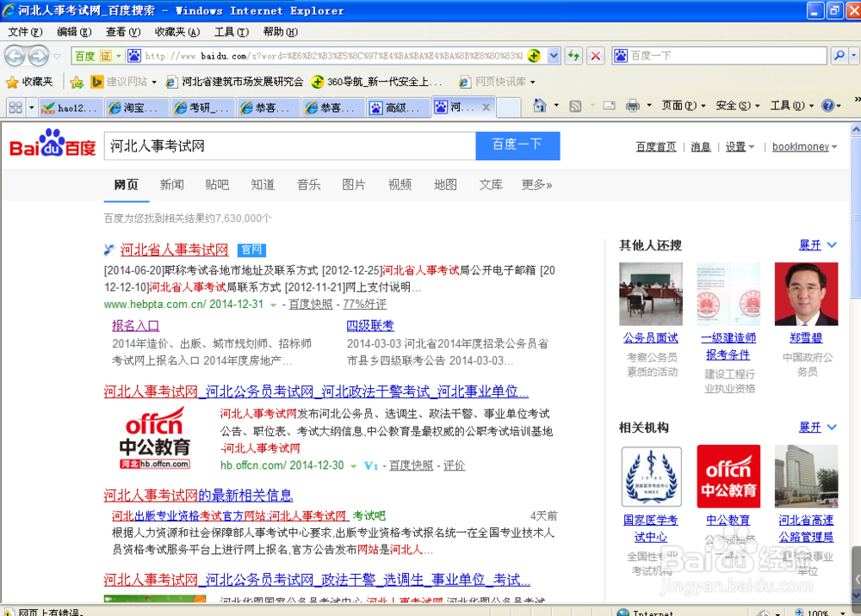Image resolution: width=861 pixels, height=616 pixels.
Task: Open the 帮助(H) menu
Action: (x=280, y=32)
